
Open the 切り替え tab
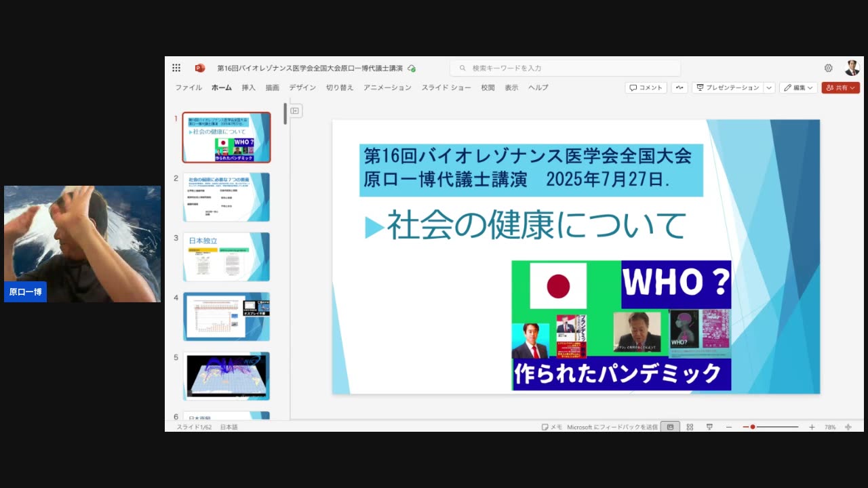(340, 87)
